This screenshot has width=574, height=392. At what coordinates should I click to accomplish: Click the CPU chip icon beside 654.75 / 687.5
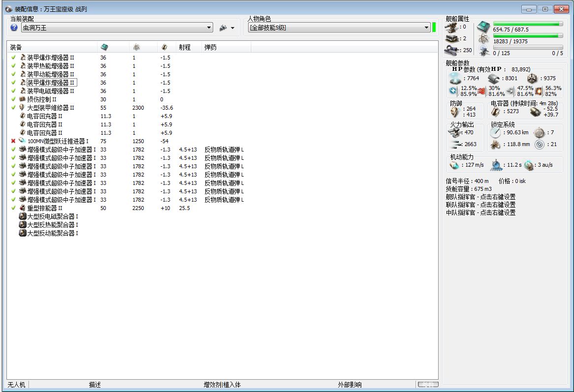[x=483, y=27]
